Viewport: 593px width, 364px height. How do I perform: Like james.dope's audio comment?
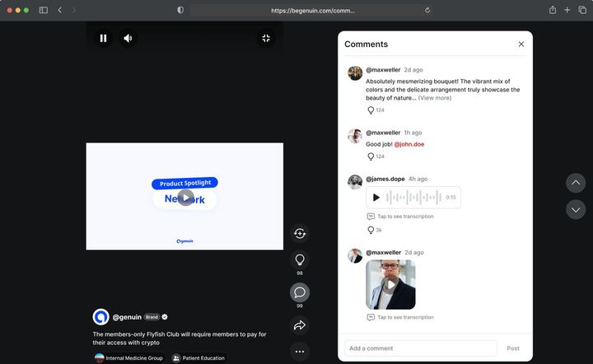(x=371, y=230)
